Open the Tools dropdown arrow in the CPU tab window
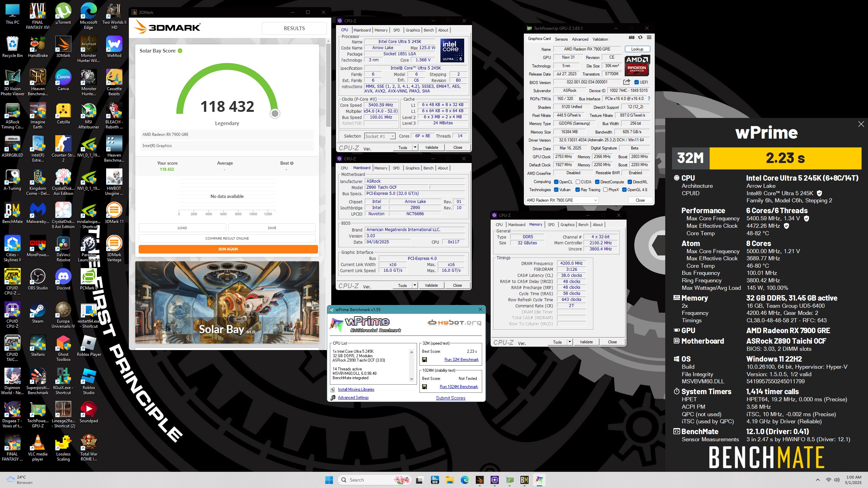The width and height of the screenshot is (868, 488). 415,147
